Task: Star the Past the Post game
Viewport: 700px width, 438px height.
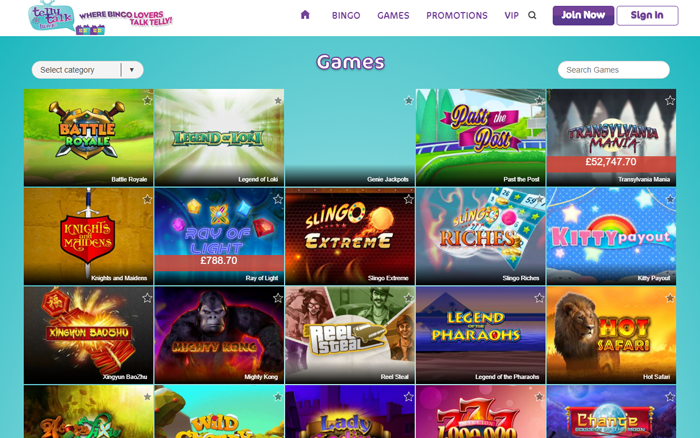Action: tap(539, 100)
